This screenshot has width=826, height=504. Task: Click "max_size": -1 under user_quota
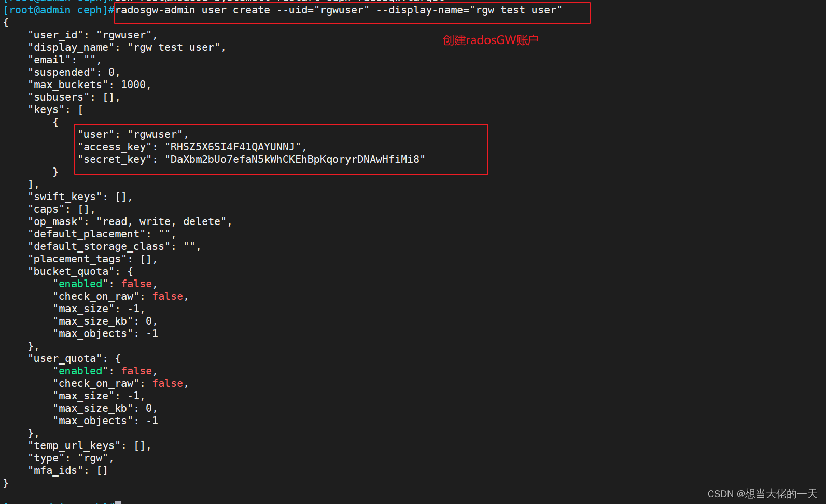click(x=99, y=396)
